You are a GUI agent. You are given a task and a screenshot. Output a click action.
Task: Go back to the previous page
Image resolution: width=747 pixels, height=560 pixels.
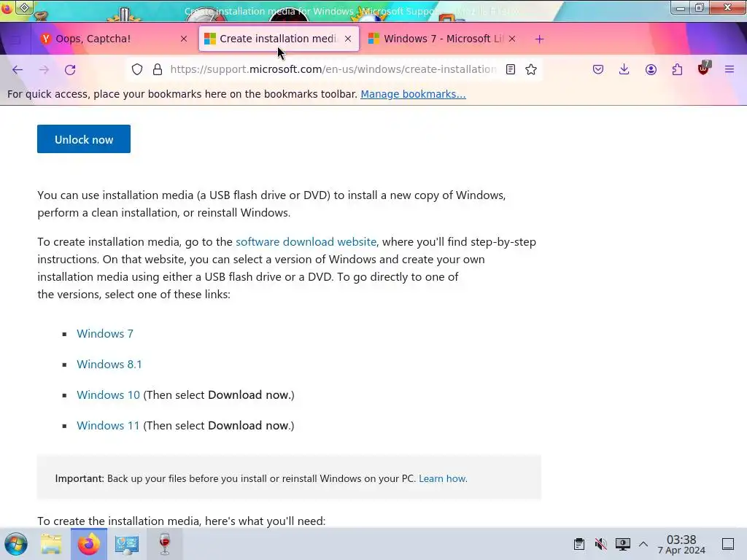point(18,69)
